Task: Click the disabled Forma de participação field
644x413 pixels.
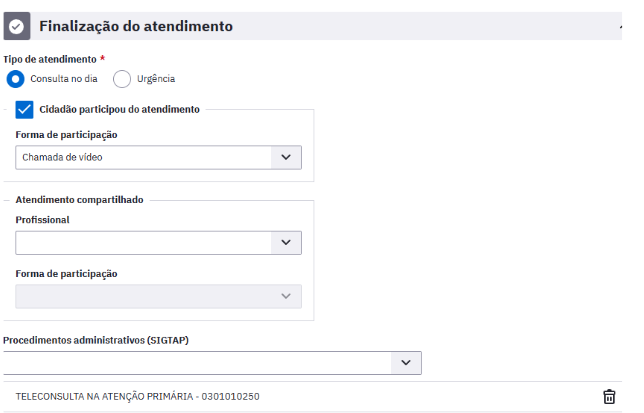Action: pos(159,296)
